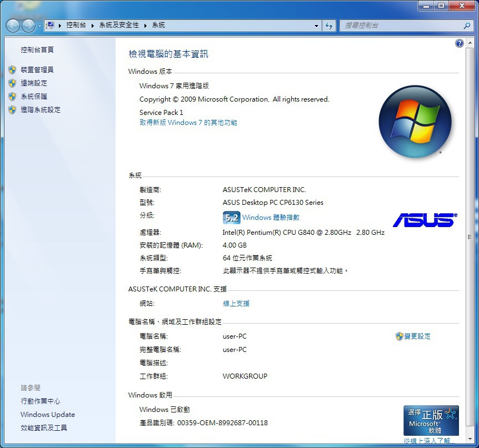Maximize the System window
The height and width of the screenshot is (448, 479).
point(441,6)
